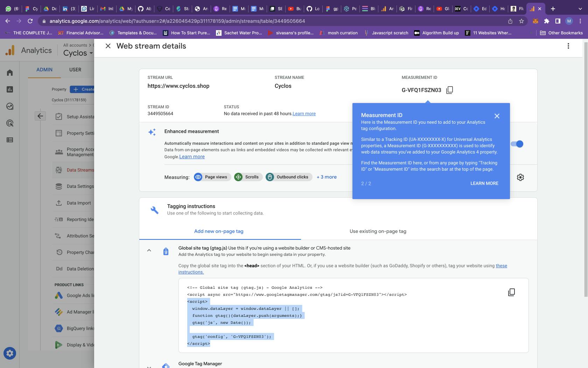Open the Cyclos account dropdown
This screenshot has height=368, width=588.
point(78,53)
